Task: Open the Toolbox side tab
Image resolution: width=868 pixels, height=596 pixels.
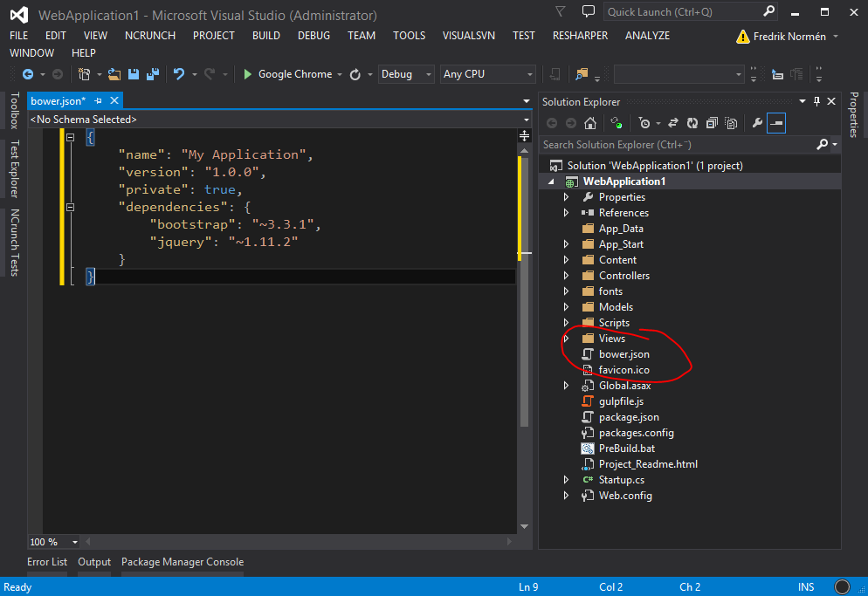Action: tap(14, 111)
